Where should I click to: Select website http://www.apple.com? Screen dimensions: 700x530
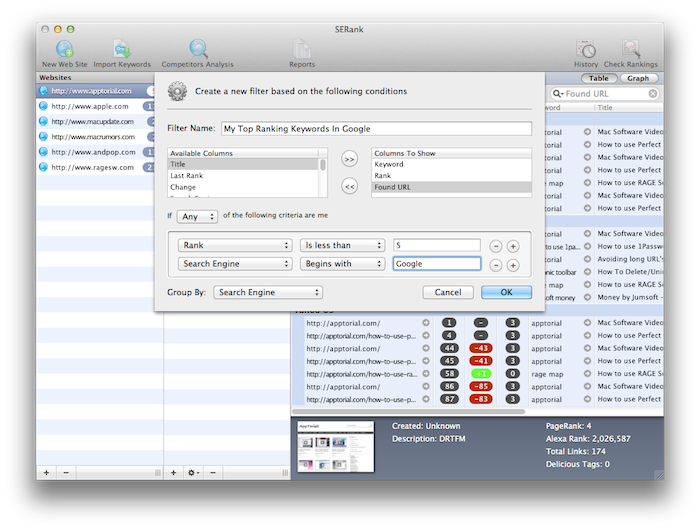95,106
